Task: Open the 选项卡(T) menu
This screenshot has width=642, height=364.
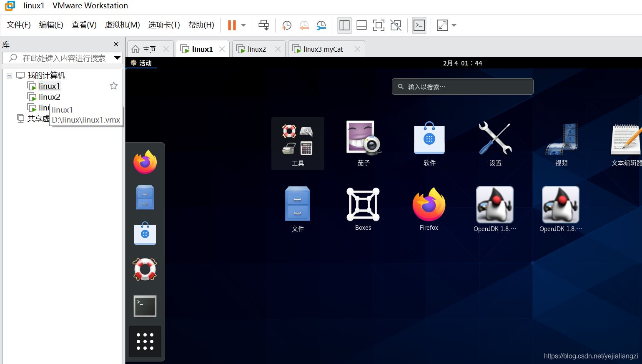Action: (164, 25)
